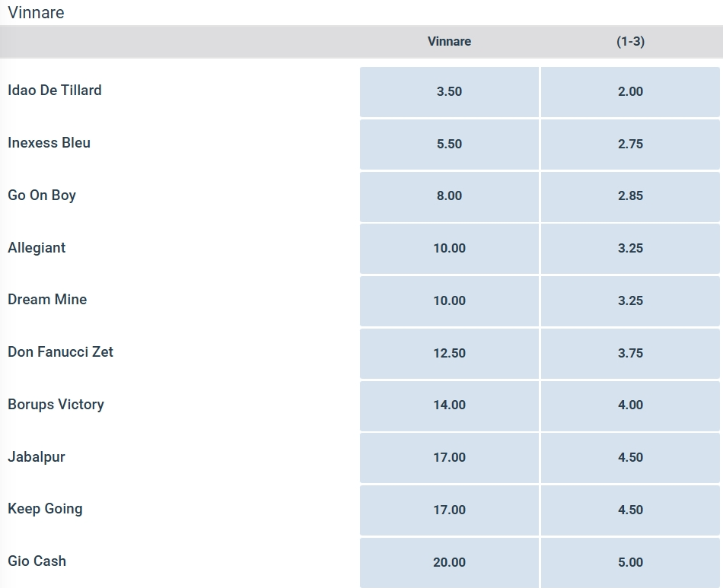This screenshot has height=588, width=723.
Task: Click the horse name Allegiant
Action: tap(37, 248)
